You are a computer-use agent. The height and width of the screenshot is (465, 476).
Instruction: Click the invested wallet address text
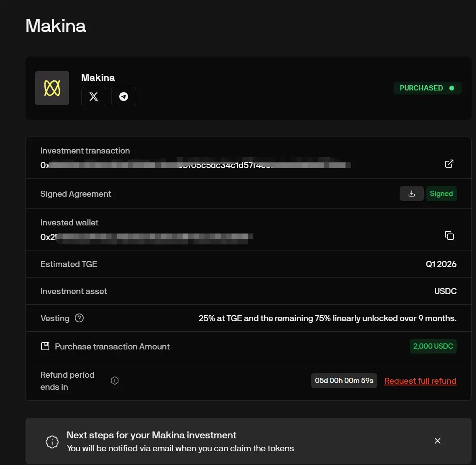pos(146,237)
